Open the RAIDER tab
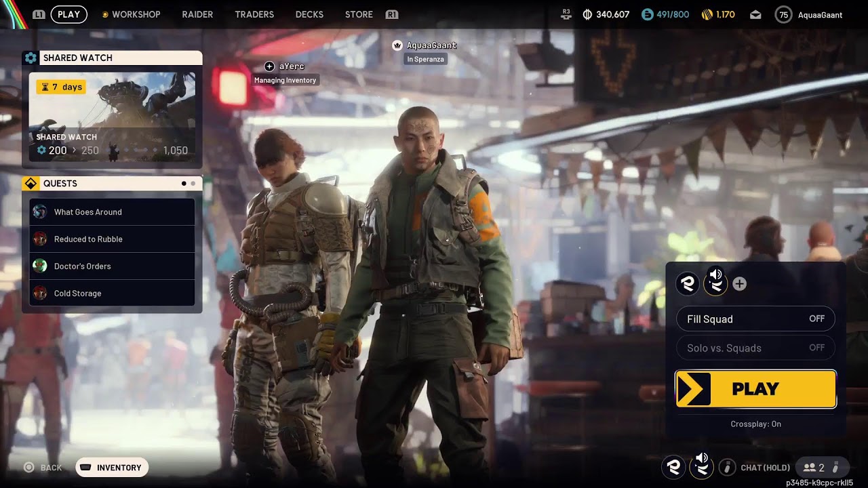This screenshot has height=488, width=868. coord(197,14)
